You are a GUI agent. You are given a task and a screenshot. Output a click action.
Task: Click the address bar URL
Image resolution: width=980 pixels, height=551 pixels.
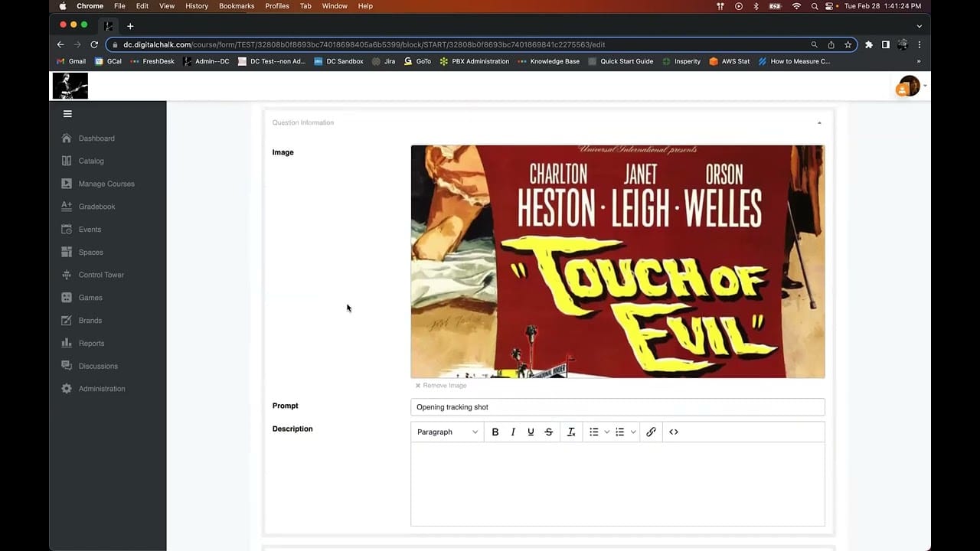[x=364, y=44]
